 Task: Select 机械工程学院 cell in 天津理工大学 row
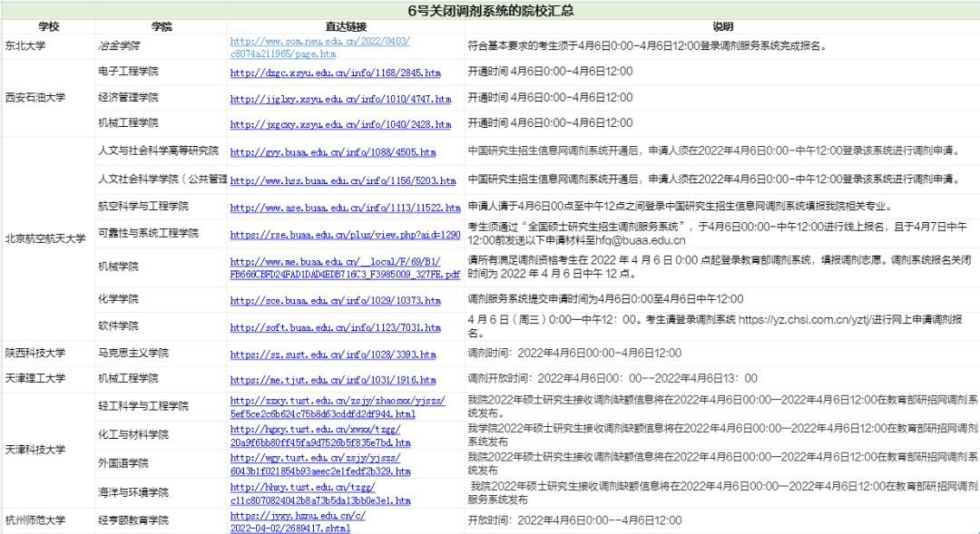pyautogui.click(x=162, y=379)
